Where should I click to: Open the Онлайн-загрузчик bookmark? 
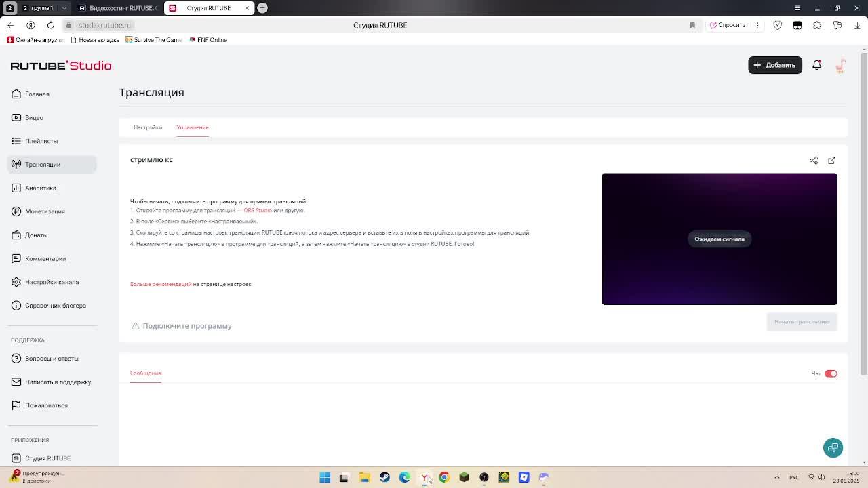[35, 40]
